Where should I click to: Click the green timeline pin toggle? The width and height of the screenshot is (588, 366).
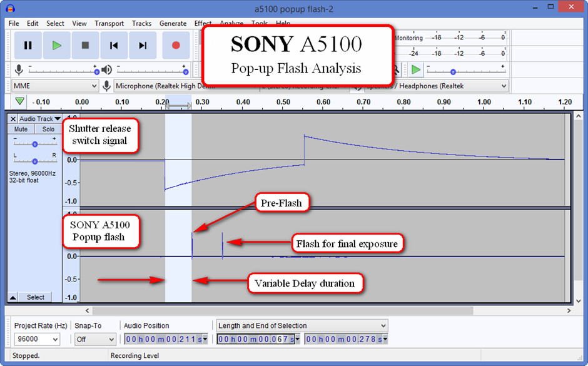[x=19, y=101]
